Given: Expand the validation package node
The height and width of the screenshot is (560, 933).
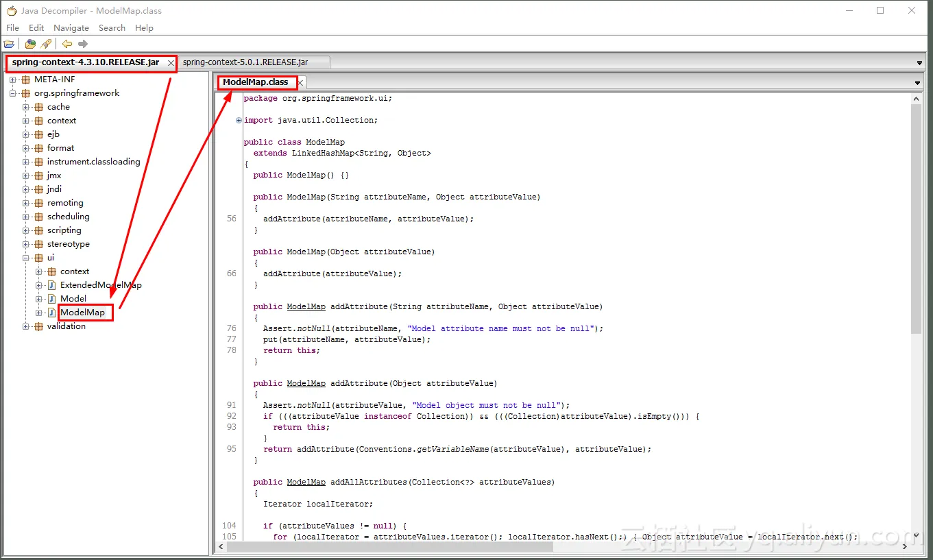Looking at the screenshot, I should [25, 326].
